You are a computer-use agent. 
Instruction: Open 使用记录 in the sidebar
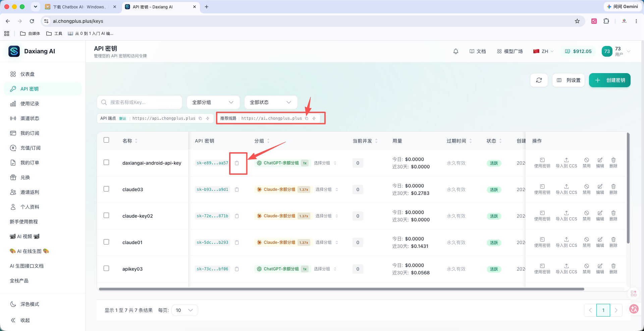pyautogui.click(x=43, y=104)
